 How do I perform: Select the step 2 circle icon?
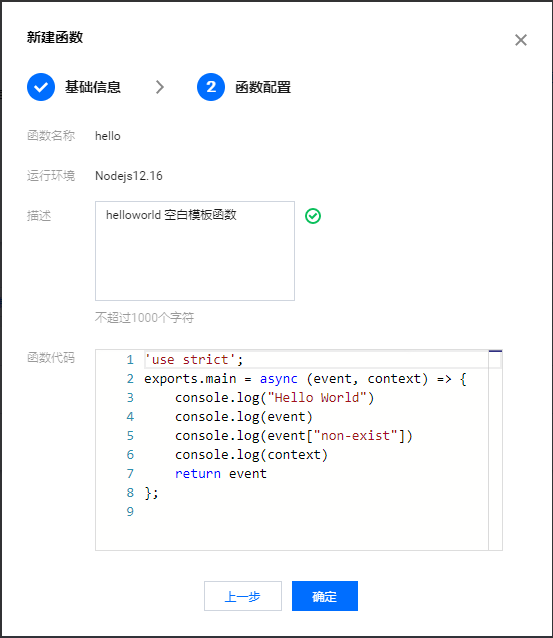pos(211,87)
